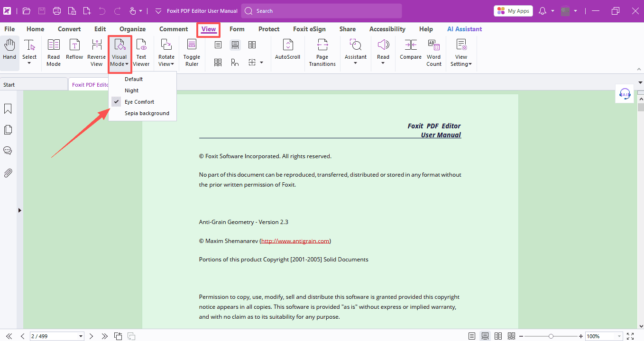Open the View Setting dropdown
This screenshot has width=644, height=341.
tap(461, 52)
